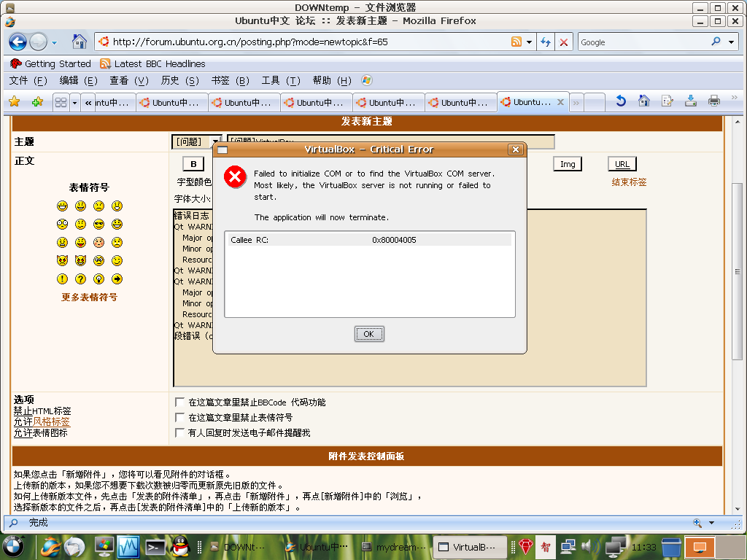Open the 工具 (T) menu
Viewport: 747px width, 560px height.
click(281, 80)
